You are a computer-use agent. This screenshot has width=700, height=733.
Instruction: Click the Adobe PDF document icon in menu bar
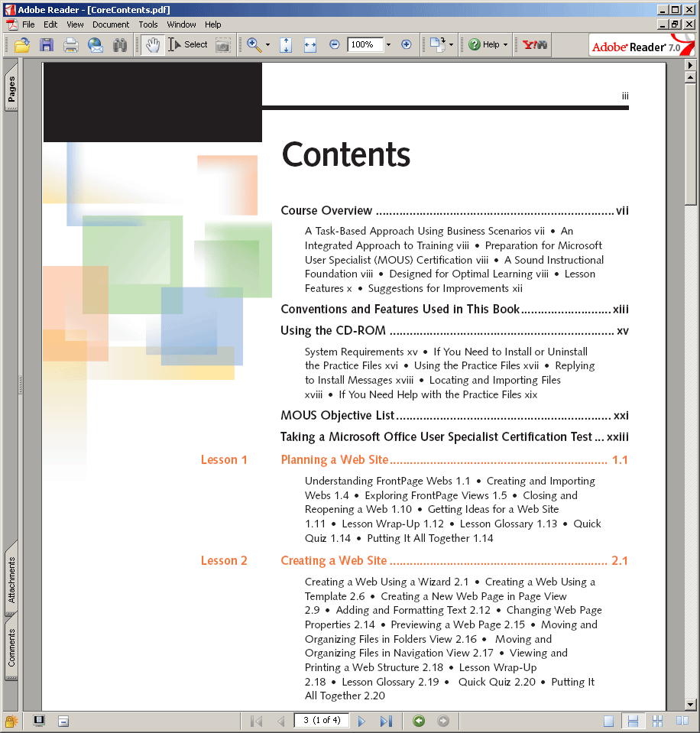pyautogui.click(x=11, y=24)
